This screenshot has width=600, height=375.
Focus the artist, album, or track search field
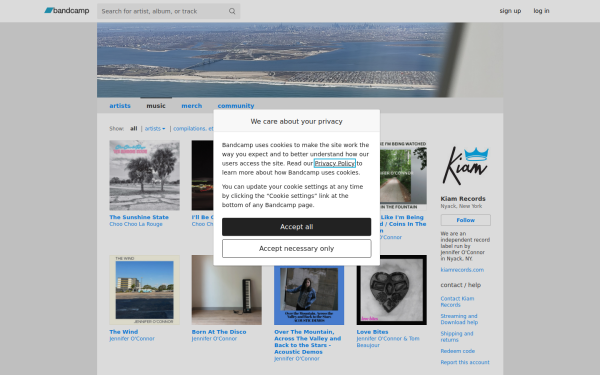pyautogui.click(x=168, y=11)
